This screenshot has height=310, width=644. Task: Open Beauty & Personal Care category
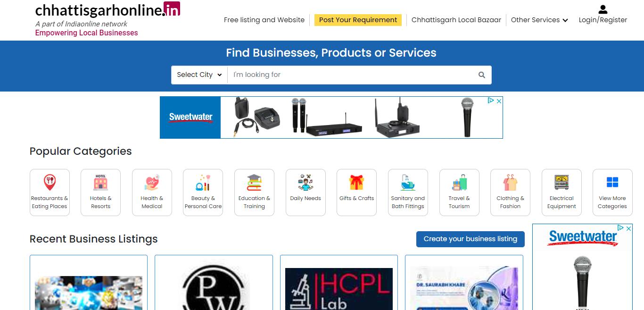203,193
